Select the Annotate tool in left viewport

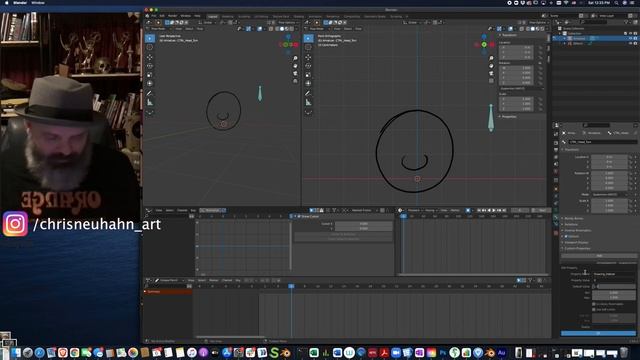[150, 93]
